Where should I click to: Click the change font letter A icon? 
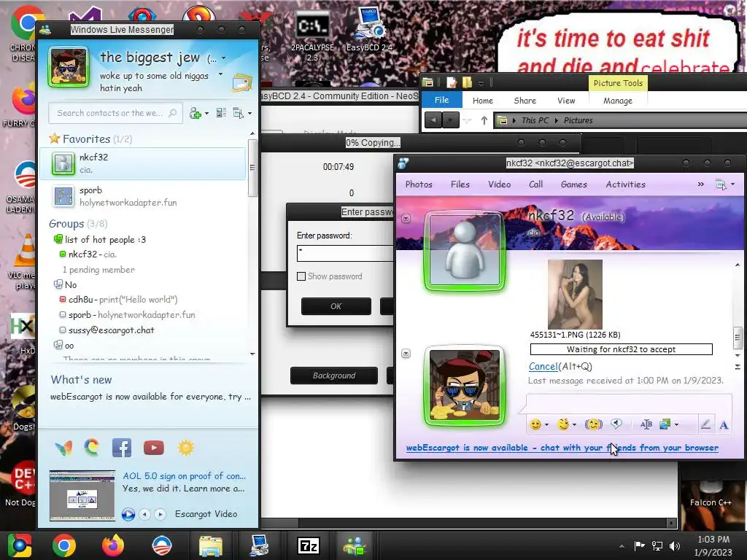[724, 425]
